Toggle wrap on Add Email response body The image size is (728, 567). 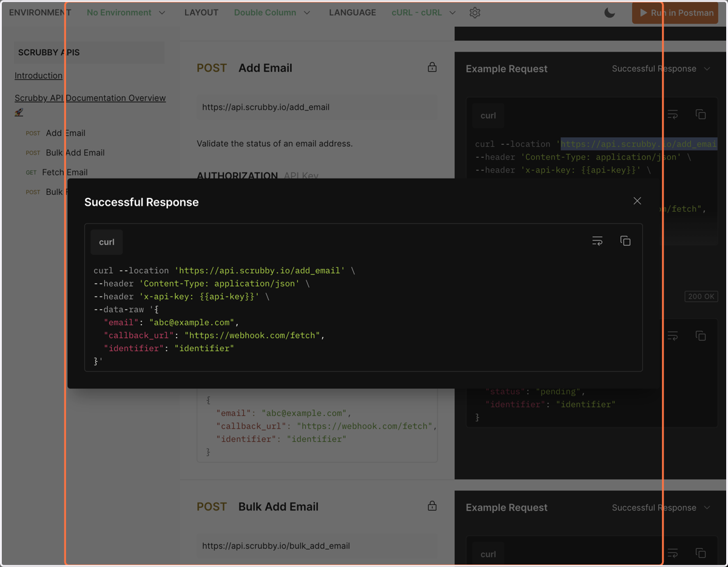coord(673,336)
